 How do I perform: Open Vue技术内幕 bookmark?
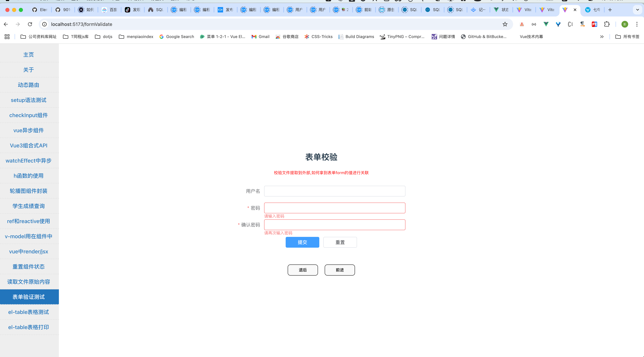531,37
